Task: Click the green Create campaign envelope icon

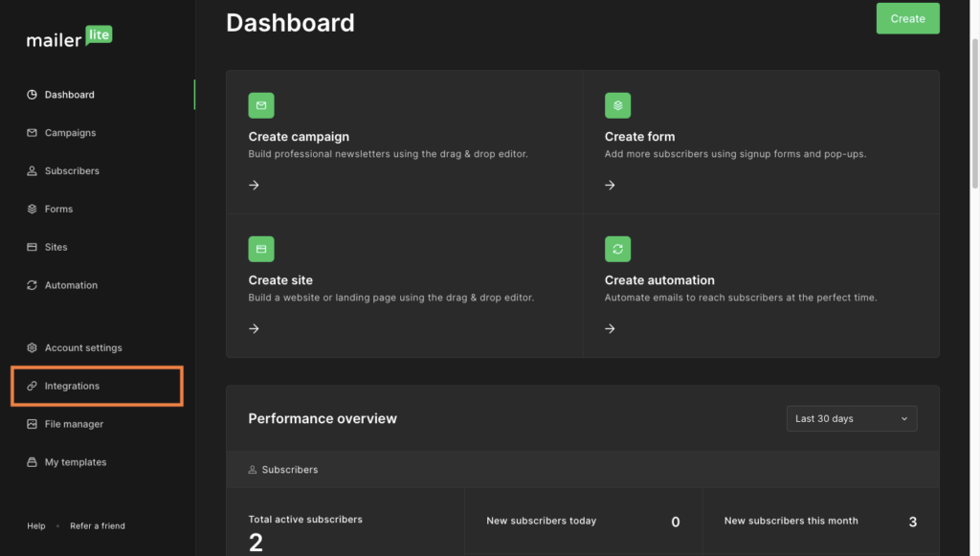Action: pyautogui.click(x=261, y=105)
